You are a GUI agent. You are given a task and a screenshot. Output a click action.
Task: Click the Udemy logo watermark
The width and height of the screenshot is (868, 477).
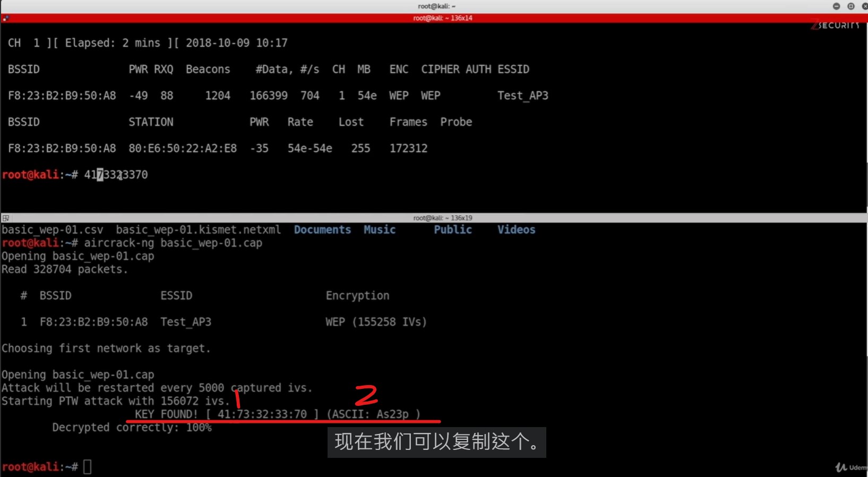[x=851, y=467]
